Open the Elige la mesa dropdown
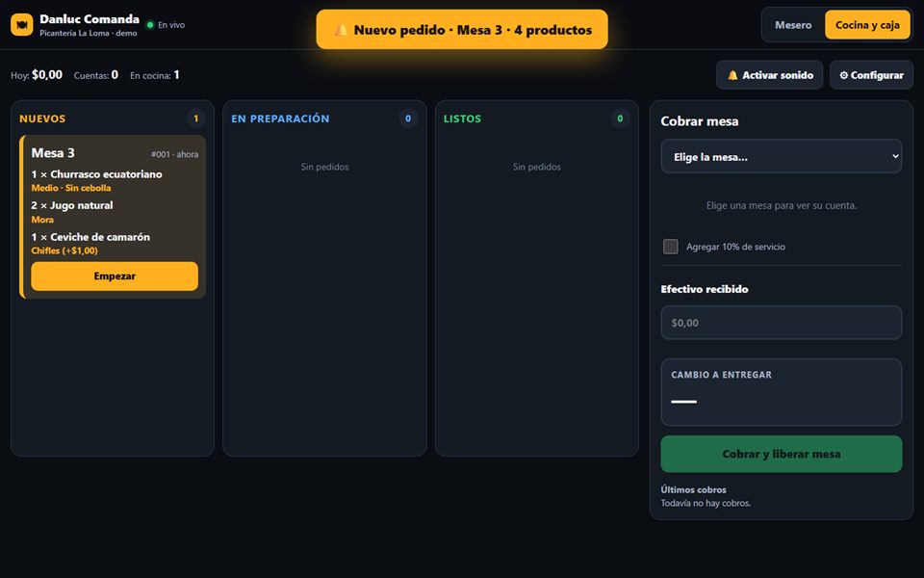The width and height of the screenshot is (924, 578). click(782, 156)
